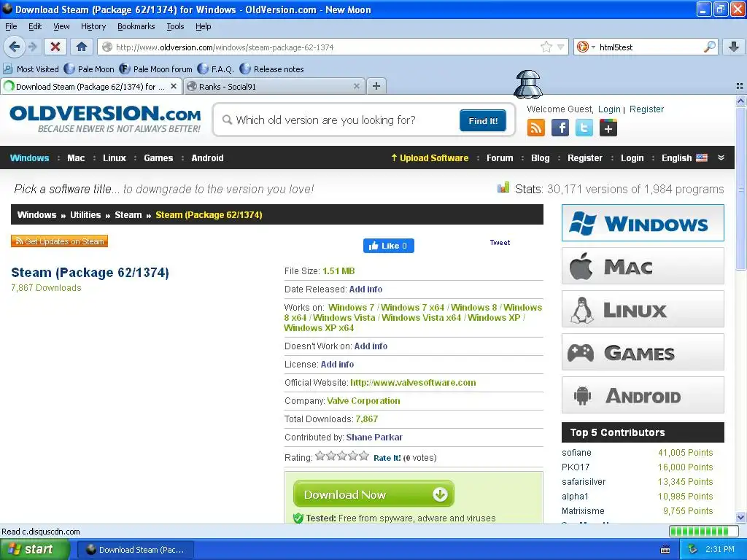Click the Rate It! link

click(387, 458)
